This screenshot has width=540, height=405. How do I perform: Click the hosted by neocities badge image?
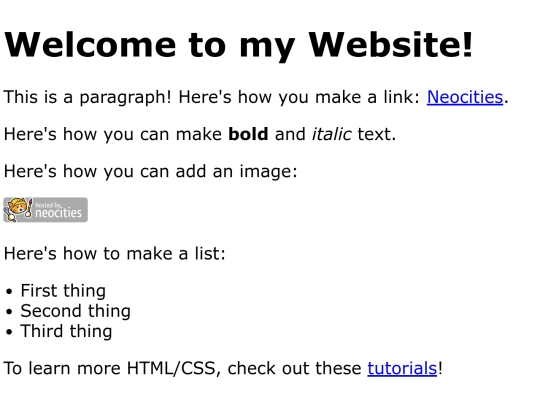45,210
